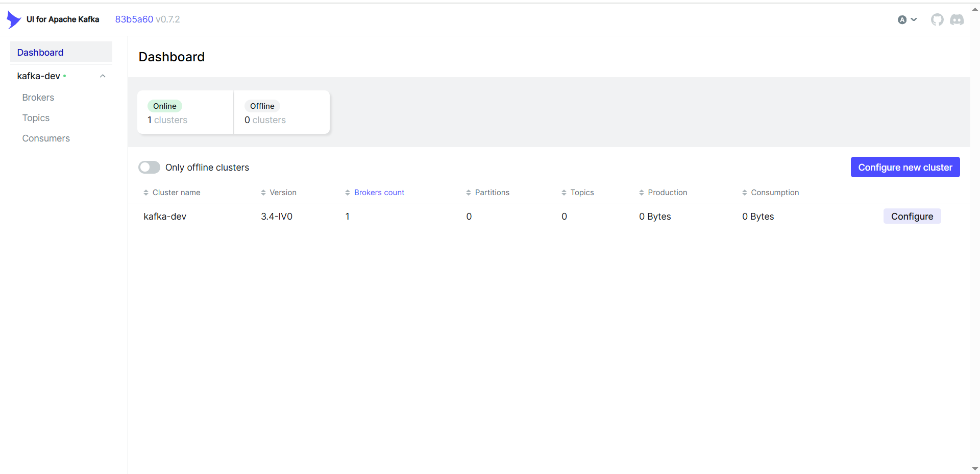This screenshot has width=980, height=474.
Task: Click the UI for Apache Kafka title
Action: click(63, 19)
